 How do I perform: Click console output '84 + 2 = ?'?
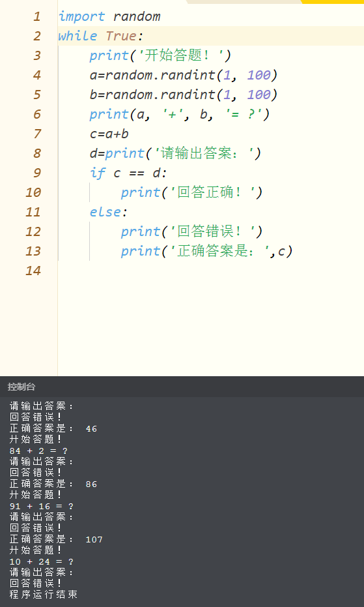click(x=38, y=451)
